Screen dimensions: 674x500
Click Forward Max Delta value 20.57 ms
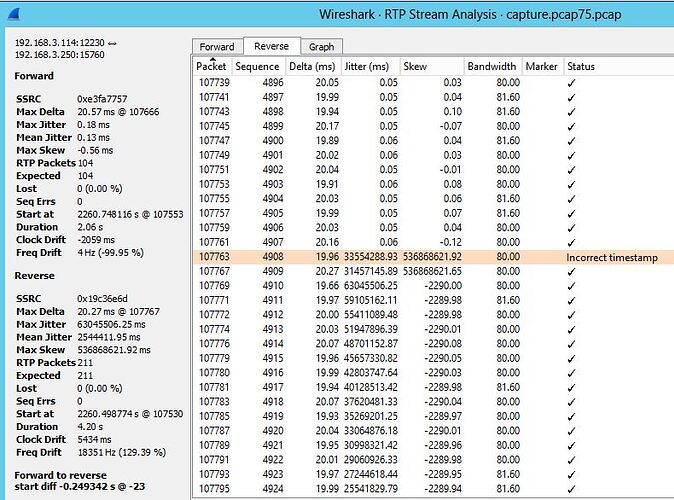point(118,112)
